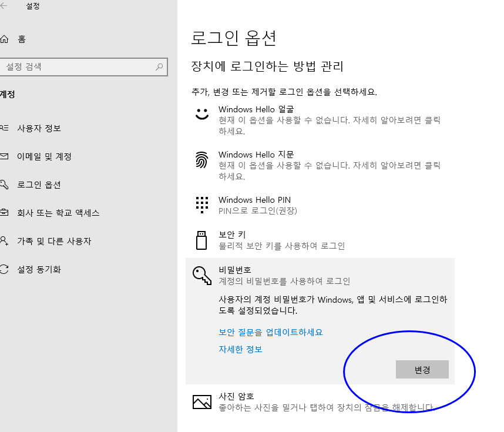Click the back arrow next to 설정

pos(4,6)
